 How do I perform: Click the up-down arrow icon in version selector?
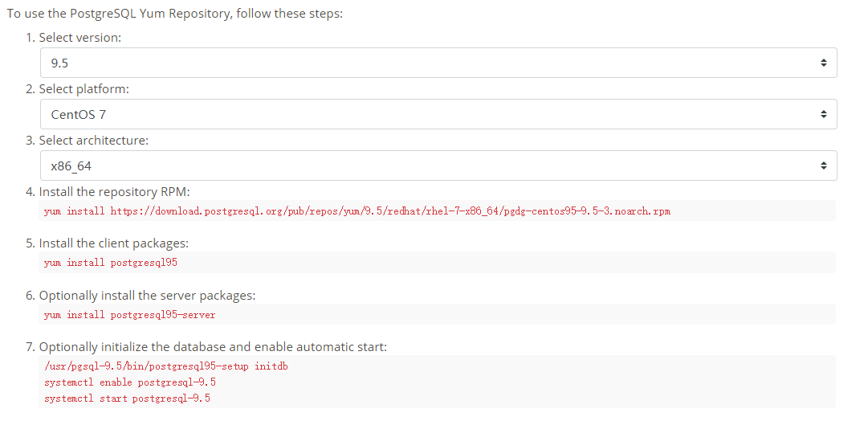click(x=823, y=63)
